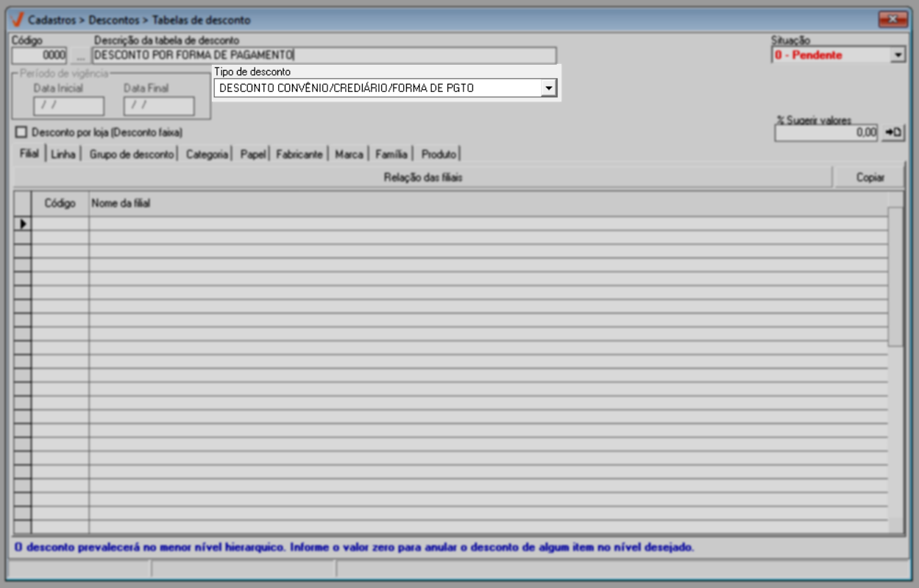This screenshot has width=919, height=588.
Task: Click the Relação das filiais header bar
Action: [423, 177]
